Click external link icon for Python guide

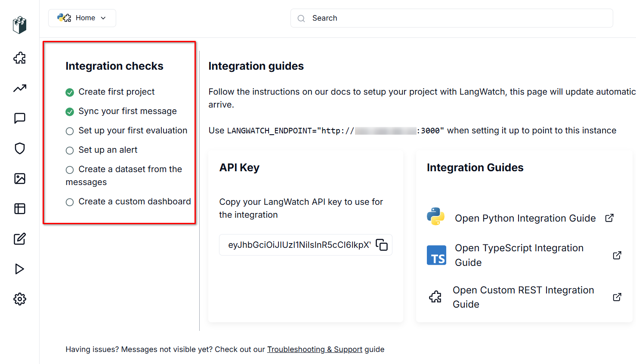pos(609,218)
